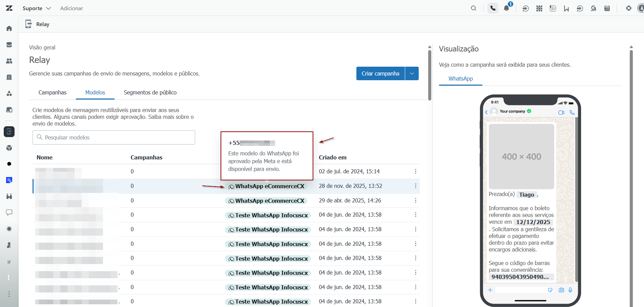
Task: Open the calendar app icon in top bar
Action: [x=607, y=8]
